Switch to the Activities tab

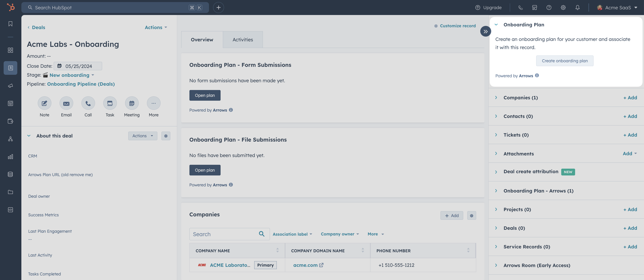[x=242, y=40]
